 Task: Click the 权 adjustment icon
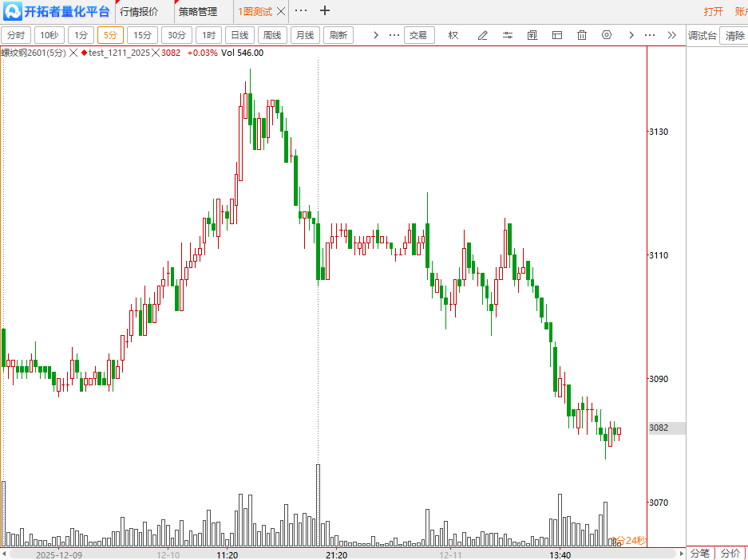click(x=453, y=35)
